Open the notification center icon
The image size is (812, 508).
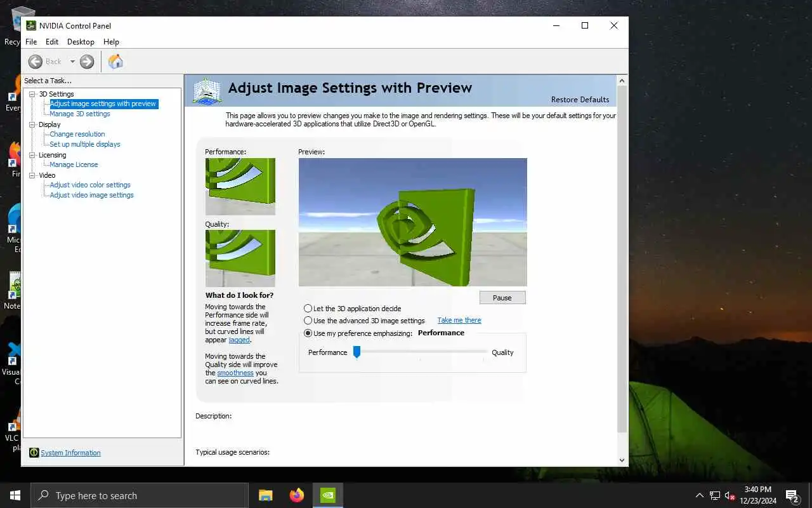[792, 495]
